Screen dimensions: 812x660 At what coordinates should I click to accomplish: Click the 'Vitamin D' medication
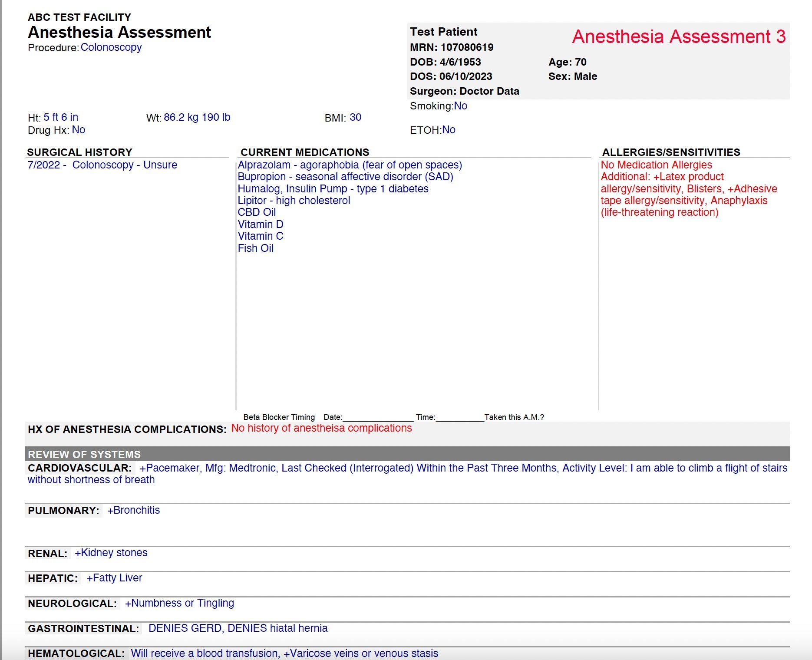[261, 224]
